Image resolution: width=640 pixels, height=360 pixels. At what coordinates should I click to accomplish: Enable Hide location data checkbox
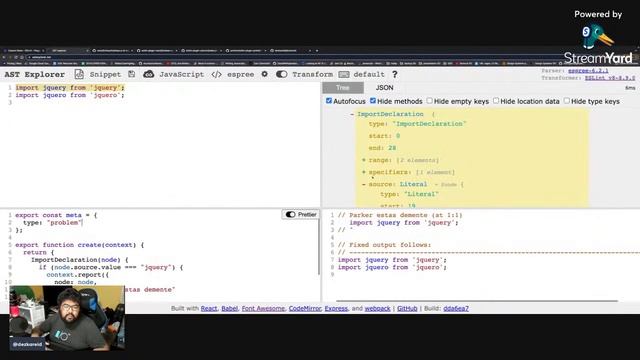pos(496,100)
